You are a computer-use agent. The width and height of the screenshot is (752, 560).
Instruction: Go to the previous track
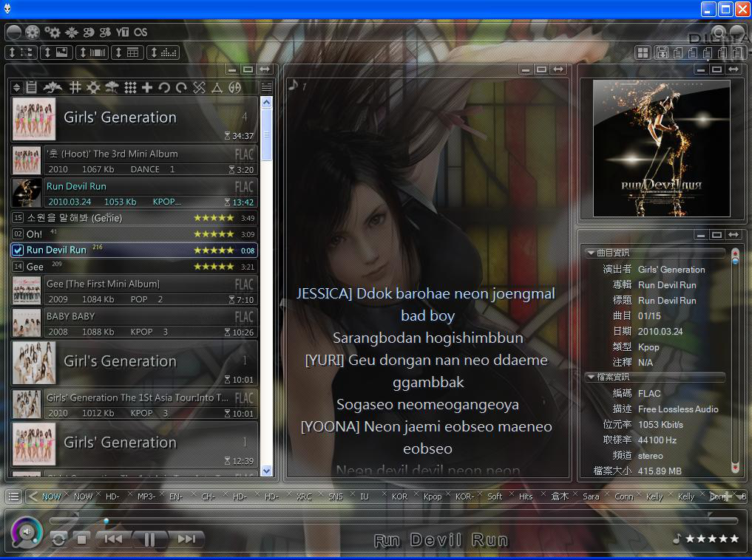113,539
